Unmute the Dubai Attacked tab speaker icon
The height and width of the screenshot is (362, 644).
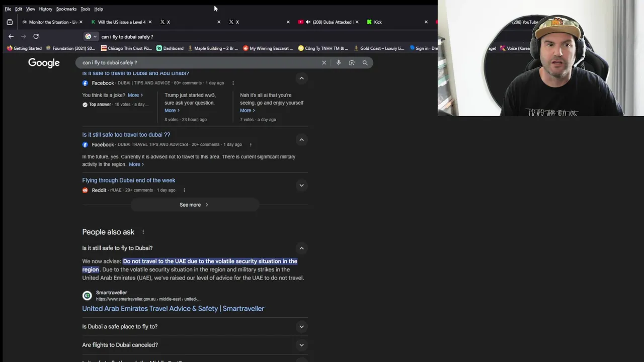click(x=308, y=22)
